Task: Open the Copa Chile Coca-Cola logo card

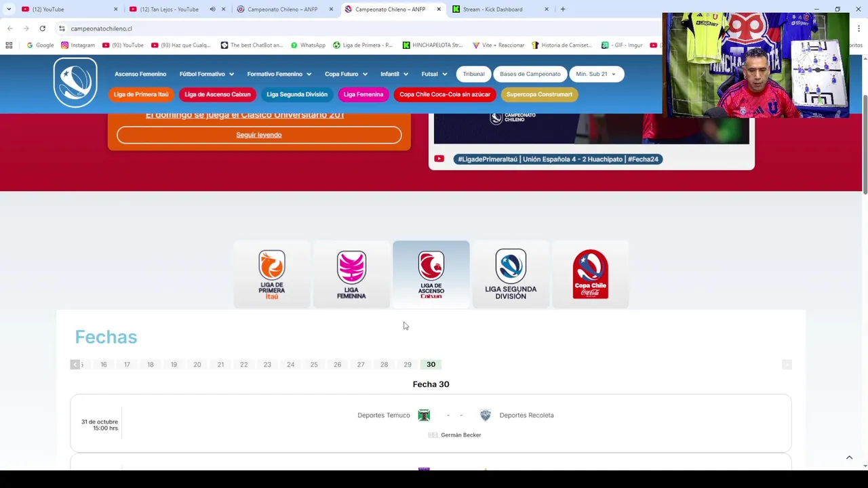Action: tap(590, 274)
